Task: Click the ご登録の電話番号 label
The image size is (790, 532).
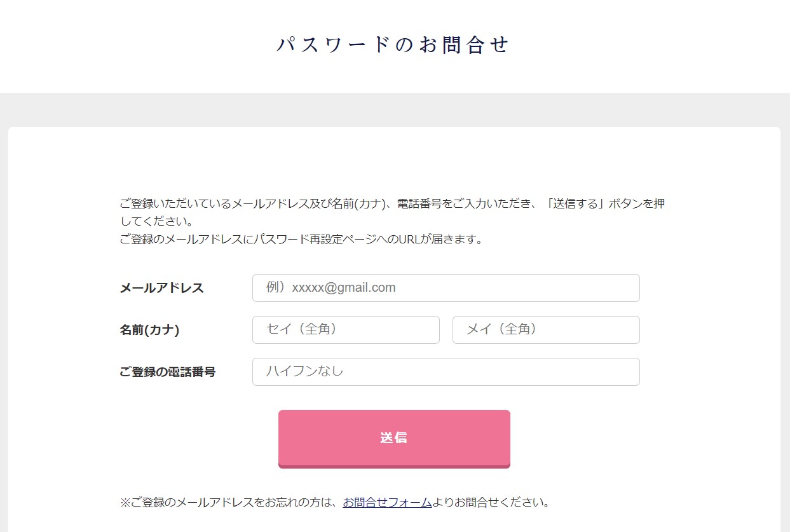Action: 167,372
